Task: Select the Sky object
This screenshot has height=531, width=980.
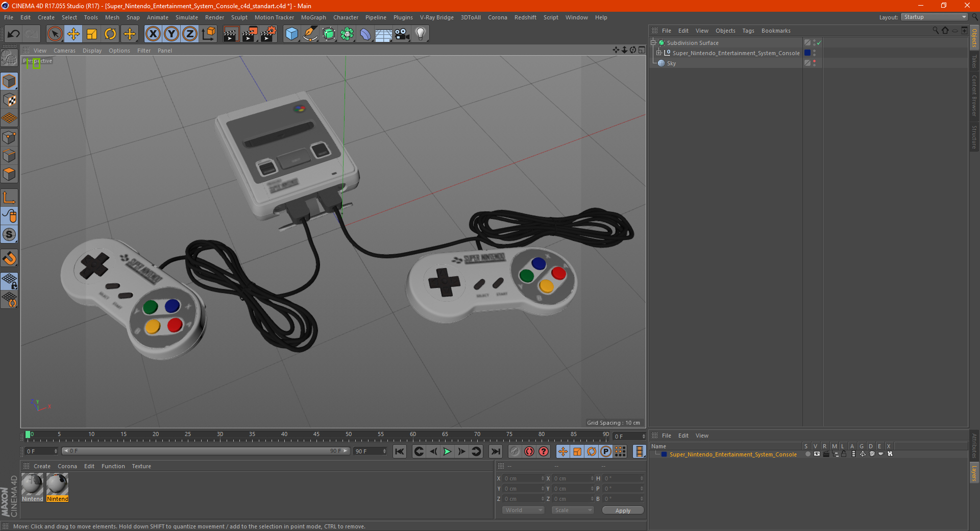Action: click(x=671, y=63)
